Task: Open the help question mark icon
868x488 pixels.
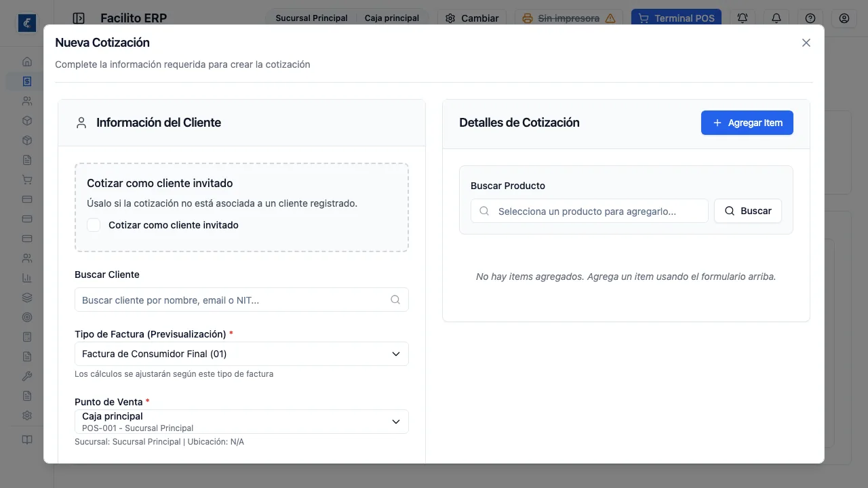Action: click(x=810, y=18)
